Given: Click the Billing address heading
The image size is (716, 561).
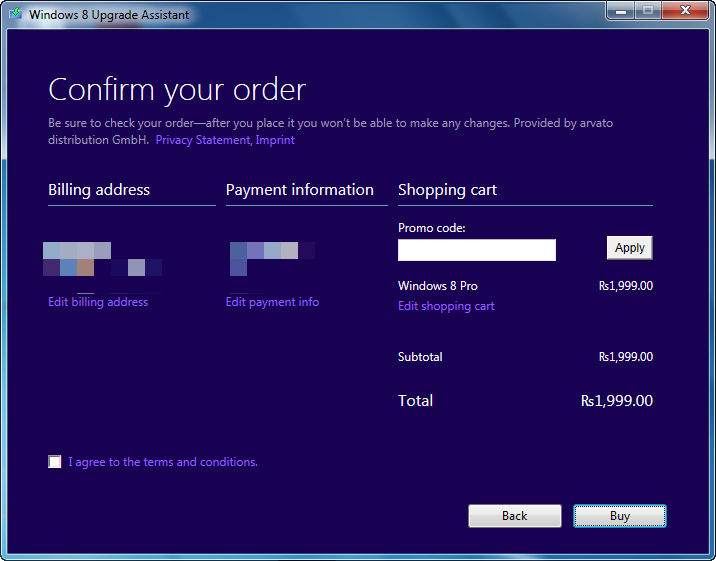Looking at the screenshot, I should 99,190.
